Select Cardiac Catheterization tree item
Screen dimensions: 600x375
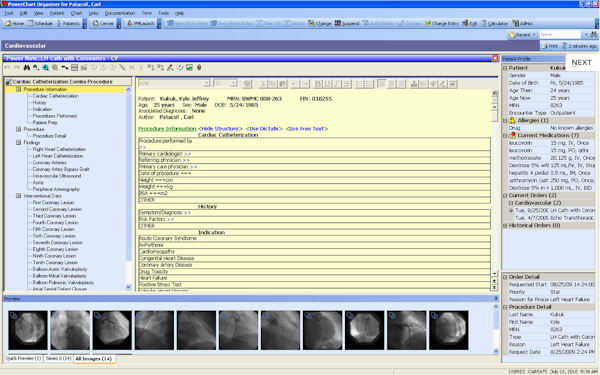(x=55, y=96)
